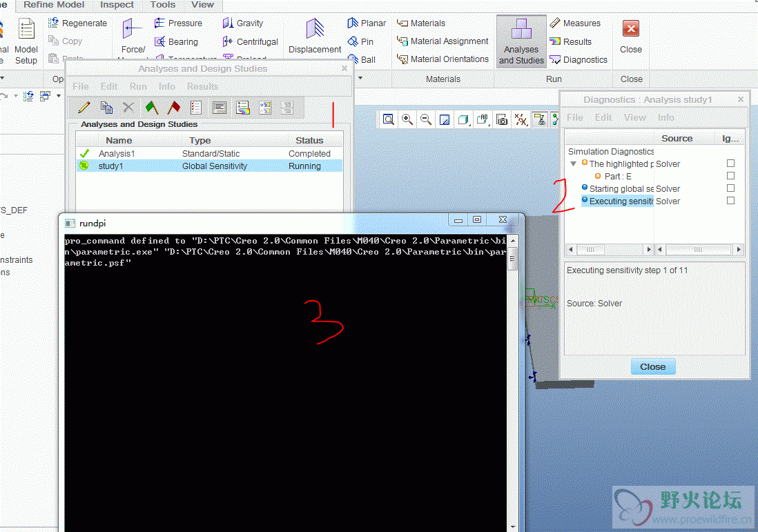Review results of the selected study icon
Screen dimensions: 758x532
243,107
